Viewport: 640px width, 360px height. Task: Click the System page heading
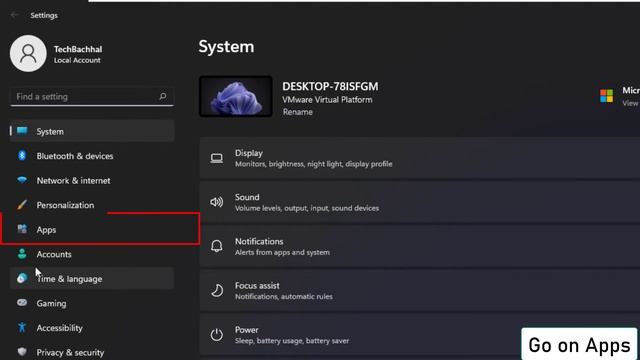pyautogui.click(x=226, y=47)
